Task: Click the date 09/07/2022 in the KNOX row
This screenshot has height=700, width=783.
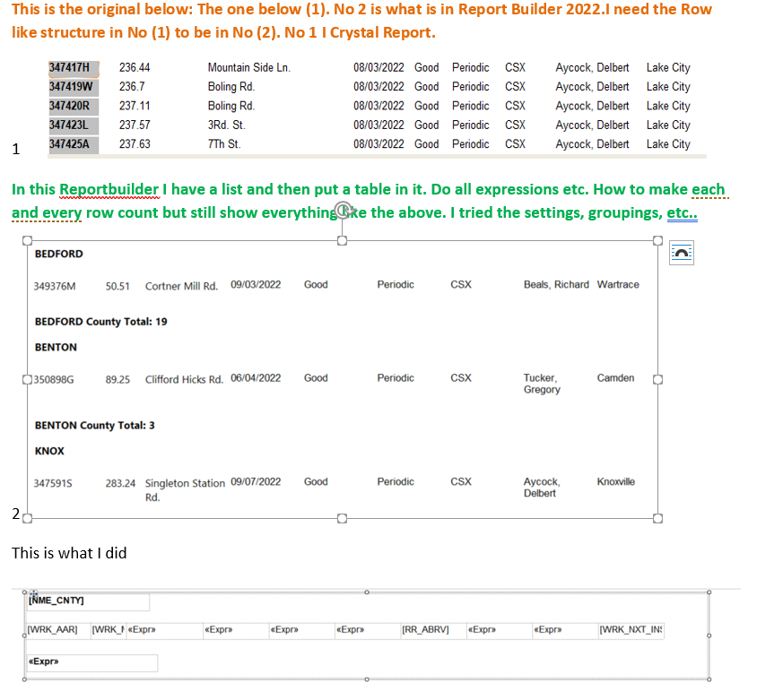Action: click(256, 481)
